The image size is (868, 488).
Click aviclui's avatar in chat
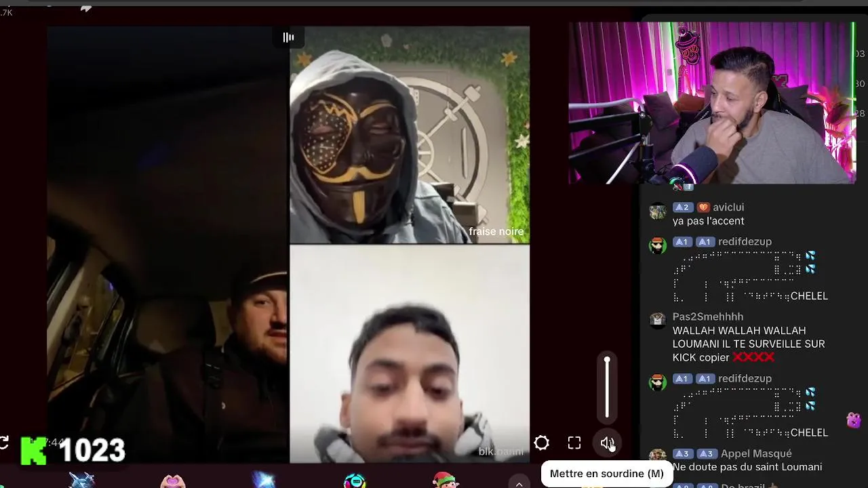click(658, 211)
